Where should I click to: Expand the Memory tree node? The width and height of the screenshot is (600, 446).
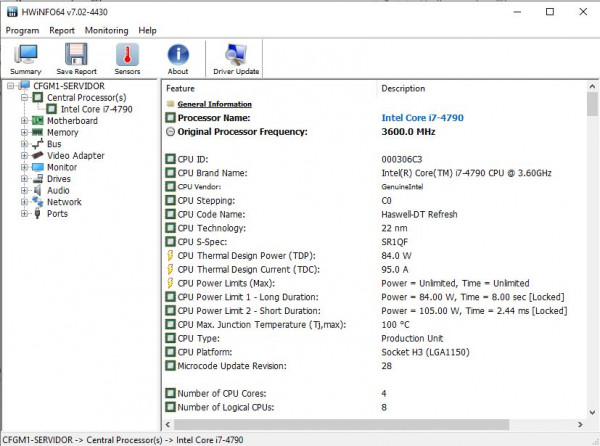(x=24, y=132)
